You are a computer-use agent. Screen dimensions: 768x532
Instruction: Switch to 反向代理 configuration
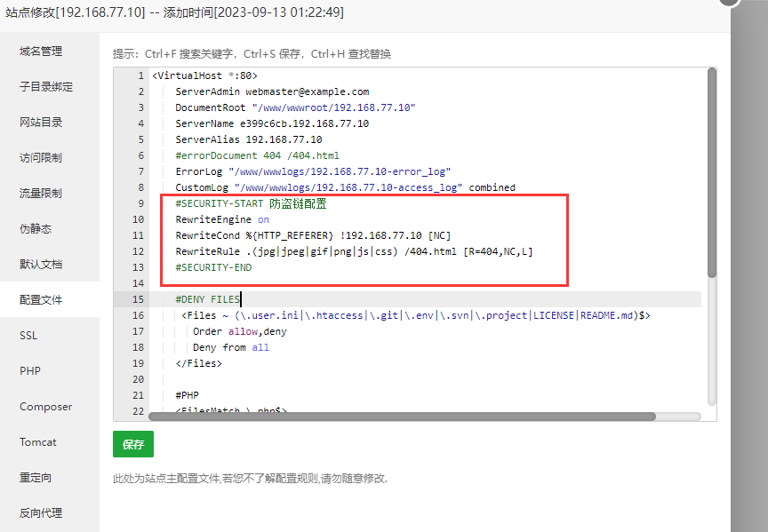(x=40, y=513)
